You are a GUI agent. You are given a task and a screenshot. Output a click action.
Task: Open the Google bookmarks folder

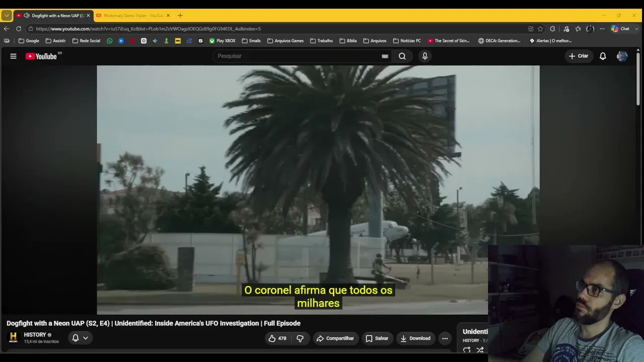tap(29, 41)
